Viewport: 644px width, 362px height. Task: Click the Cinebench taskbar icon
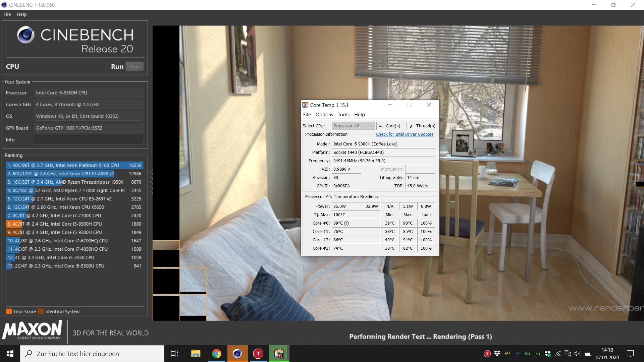[237, 354]
